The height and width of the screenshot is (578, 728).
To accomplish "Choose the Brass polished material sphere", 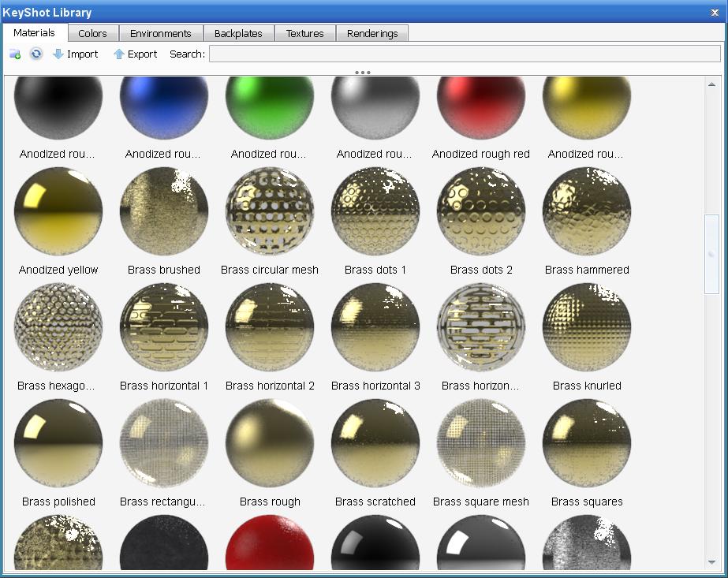I will point(58,444).
